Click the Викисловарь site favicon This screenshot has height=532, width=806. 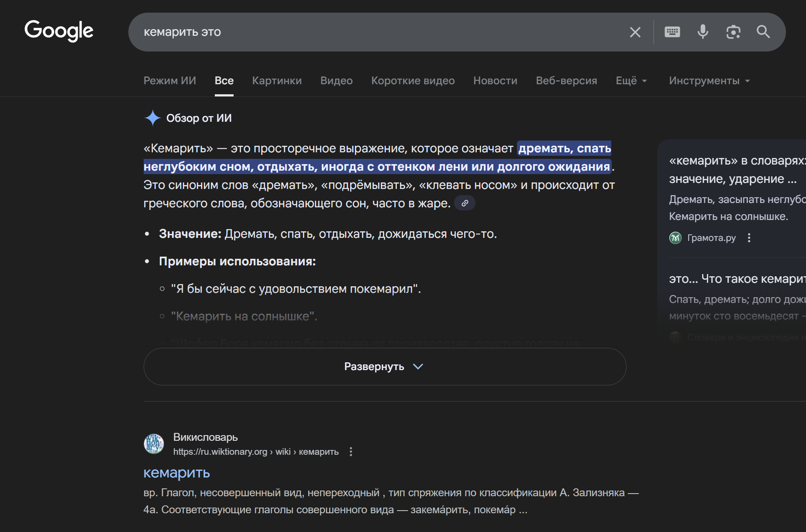point(154,443)
